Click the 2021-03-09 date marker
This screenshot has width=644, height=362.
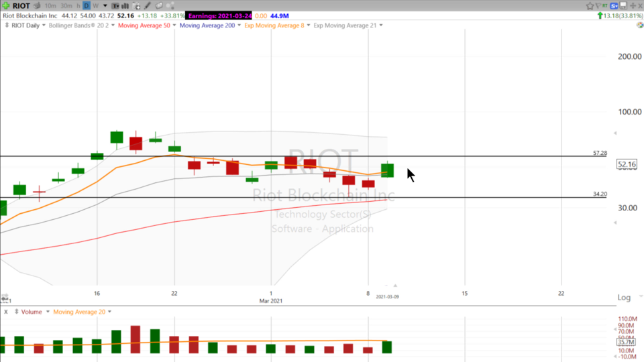(x=387, y=297)
